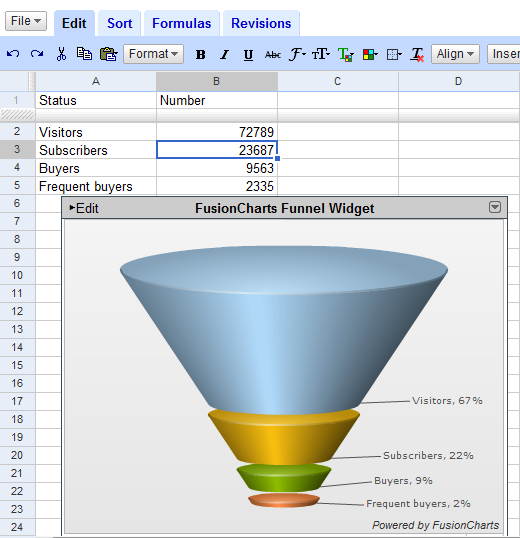Open the cell borders picker
This screenshot has width=520, height=538.
click(394, 55)
